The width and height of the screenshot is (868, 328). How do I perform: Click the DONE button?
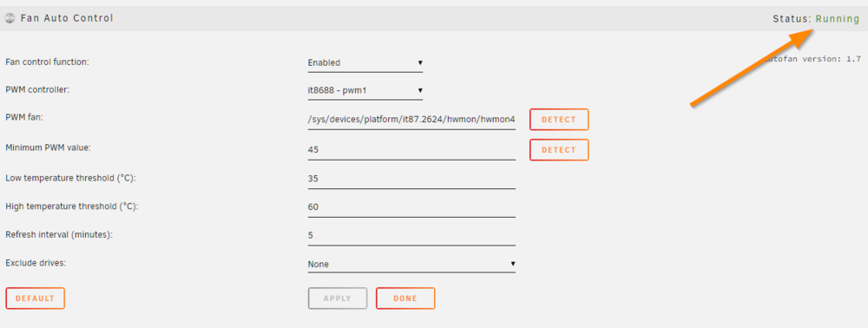click(405, 298)
